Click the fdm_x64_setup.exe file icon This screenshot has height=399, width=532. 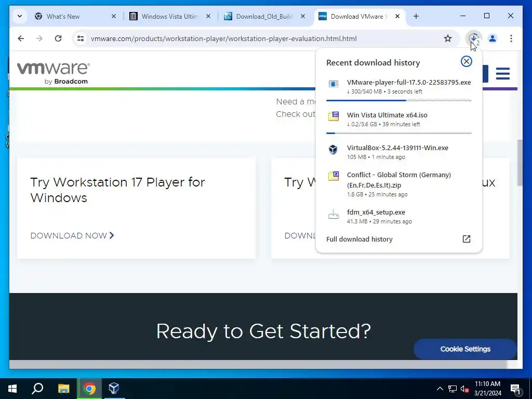pos(333,214)
